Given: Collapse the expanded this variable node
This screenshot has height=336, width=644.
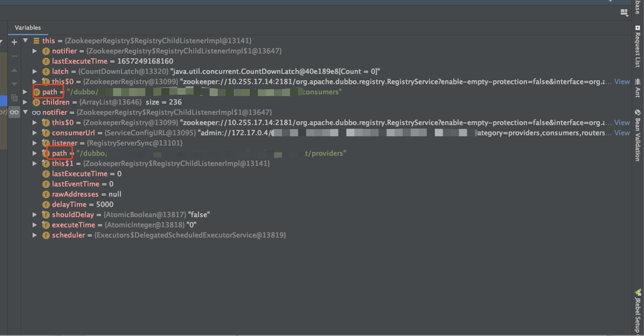Looking at the screenshot, I should click(25, 40).
